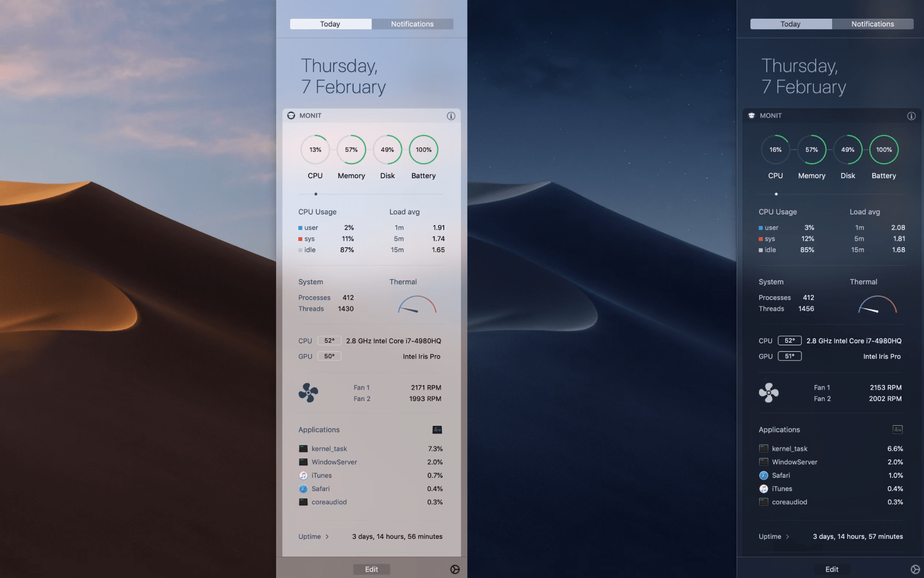Click the fan icon in dark widget

coord(769,393)
